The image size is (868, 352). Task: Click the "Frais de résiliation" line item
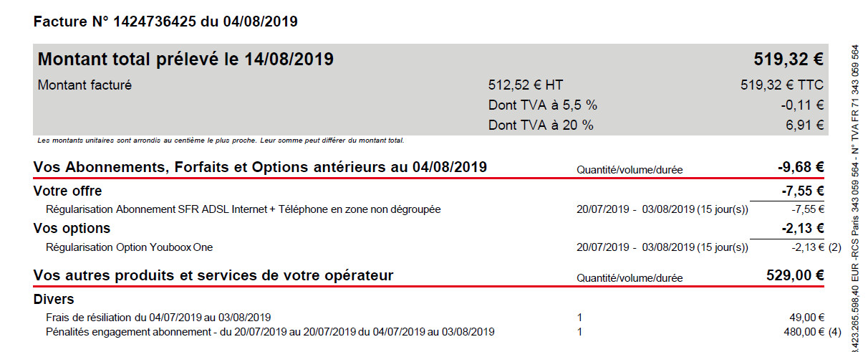pos(158,317)
